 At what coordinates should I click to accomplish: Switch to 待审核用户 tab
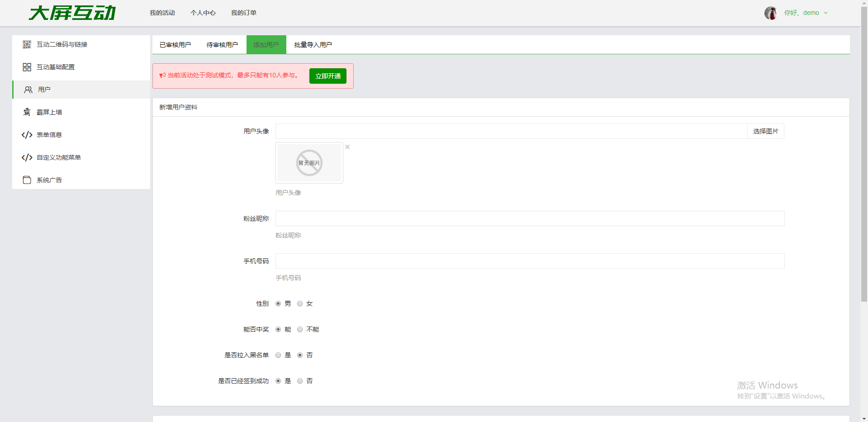click(x=222, y=45)
